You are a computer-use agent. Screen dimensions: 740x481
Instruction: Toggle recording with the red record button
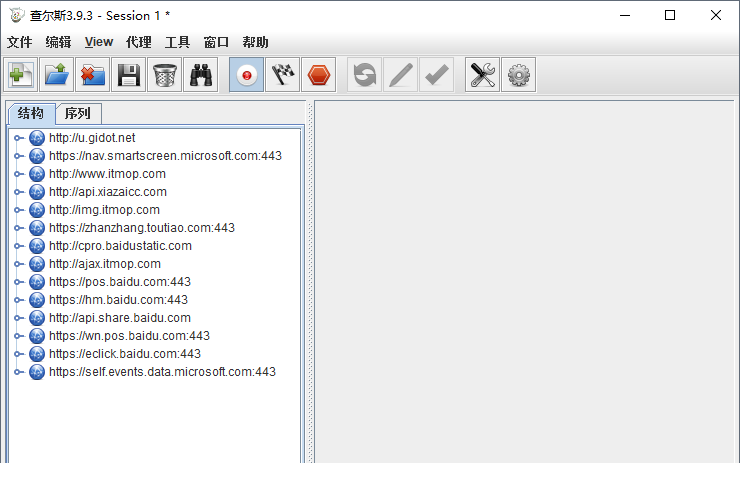pos(246,75)
